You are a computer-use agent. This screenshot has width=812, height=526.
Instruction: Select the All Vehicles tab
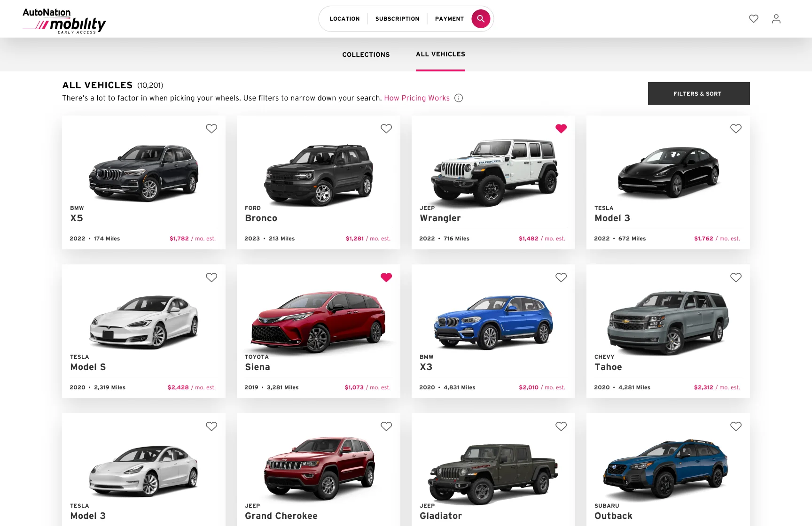point(440,54)
